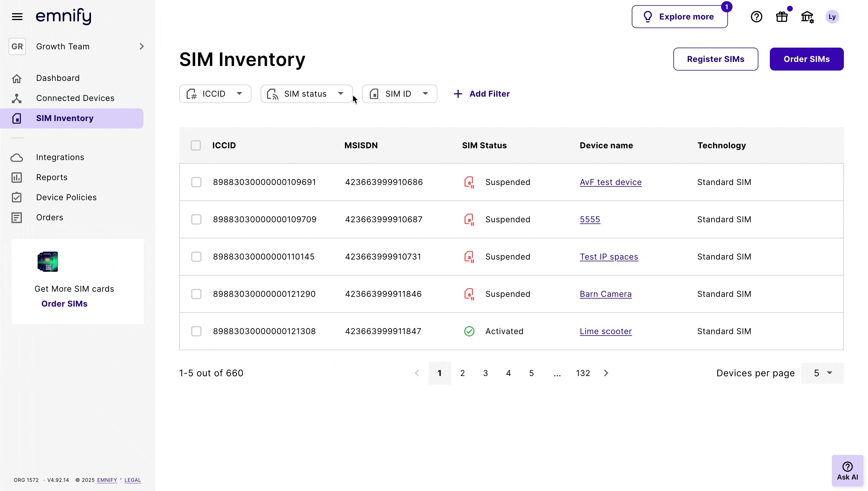This screenshot has width=868, height=491.
Task: Check the row for ICCID ending 109691
Action: point(196,182)
